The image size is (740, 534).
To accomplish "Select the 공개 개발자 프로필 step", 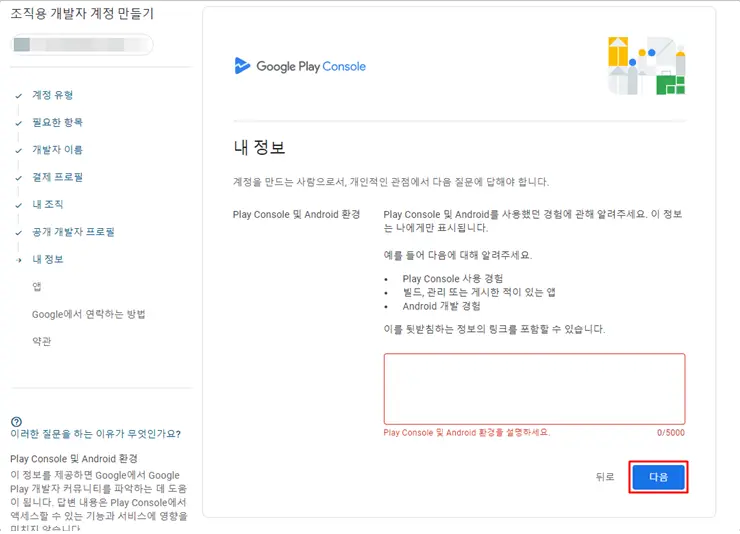I will 73,232.
